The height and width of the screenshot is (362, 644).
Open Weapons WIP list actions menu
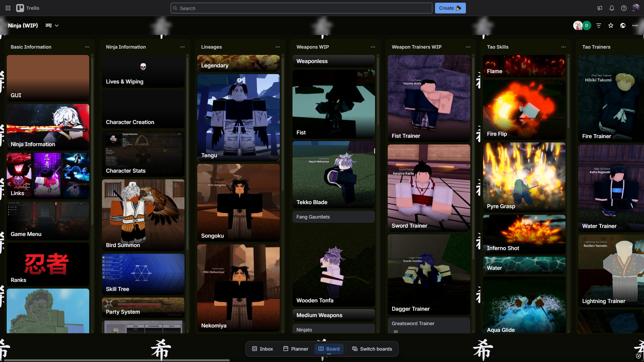coord(373,47)
